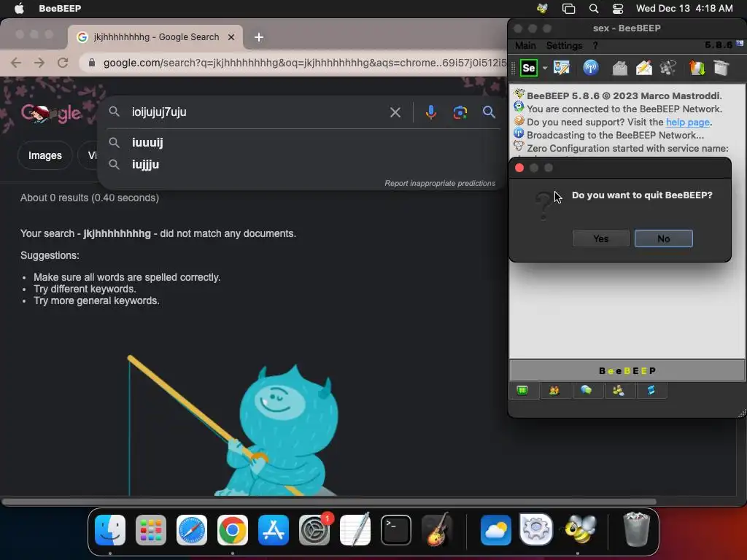Open Launchpad from the Dock
The image size is (747, 560).
(151, 530)
